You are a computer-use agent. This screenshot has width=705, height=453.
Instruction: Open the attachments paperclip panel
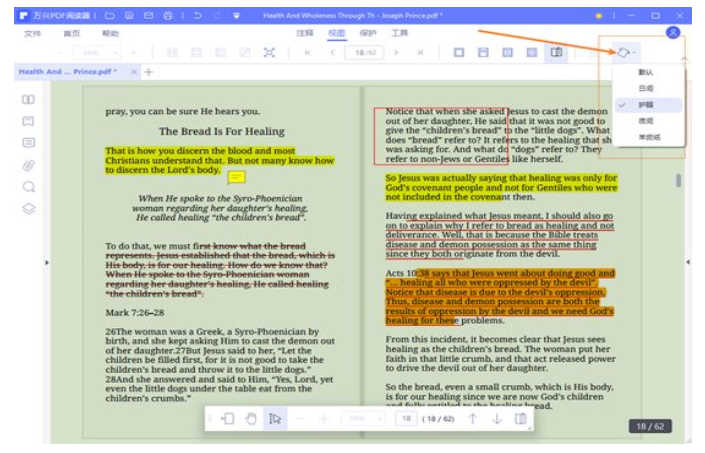[x=29, y=164]
